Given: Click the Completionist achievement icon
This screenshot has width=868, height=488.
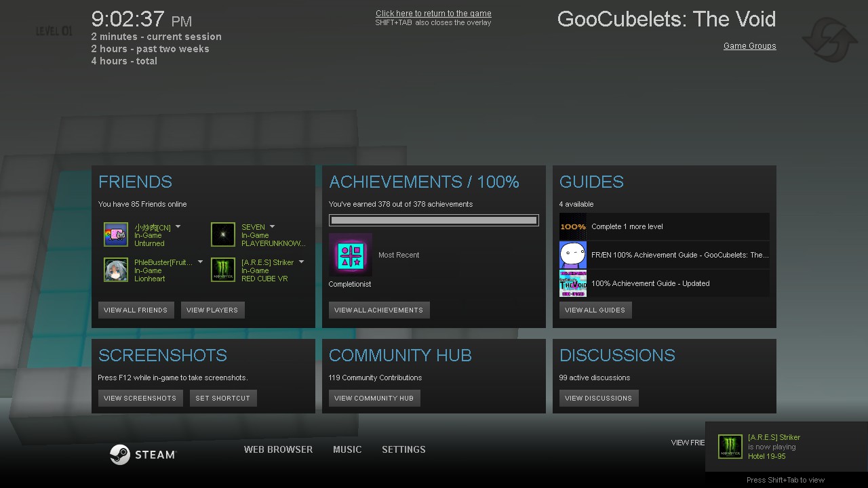Looking at the screenshot, I should (351, 255).
